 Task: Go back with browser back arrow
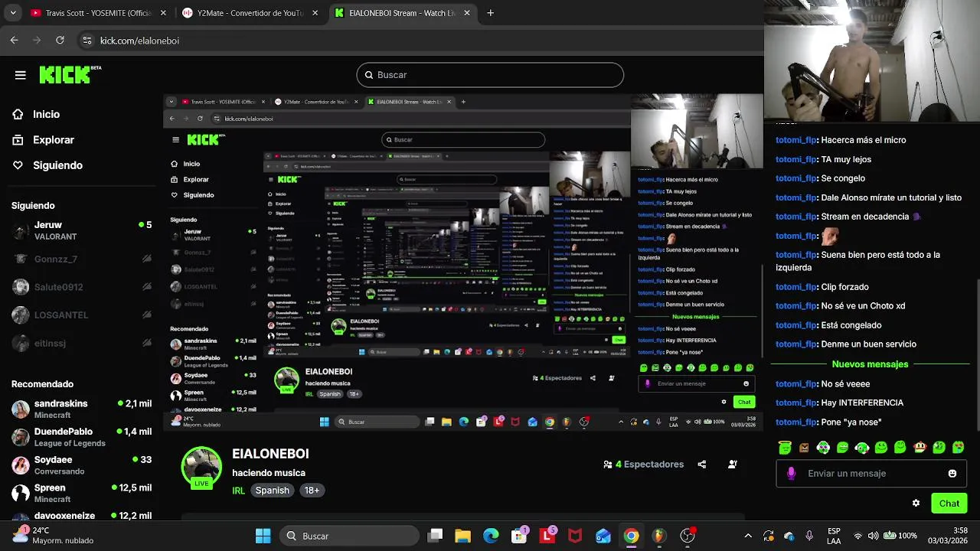14,41
